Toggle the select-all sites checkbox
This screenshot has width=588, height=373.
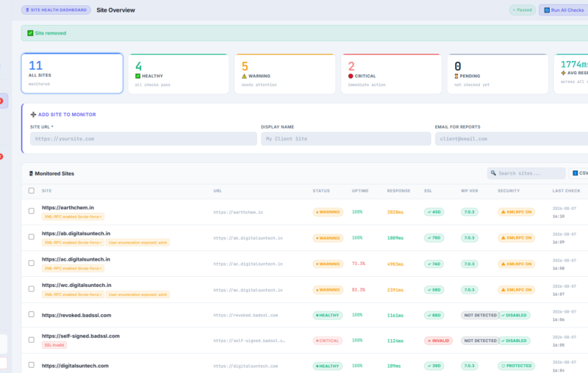[32, 191]
